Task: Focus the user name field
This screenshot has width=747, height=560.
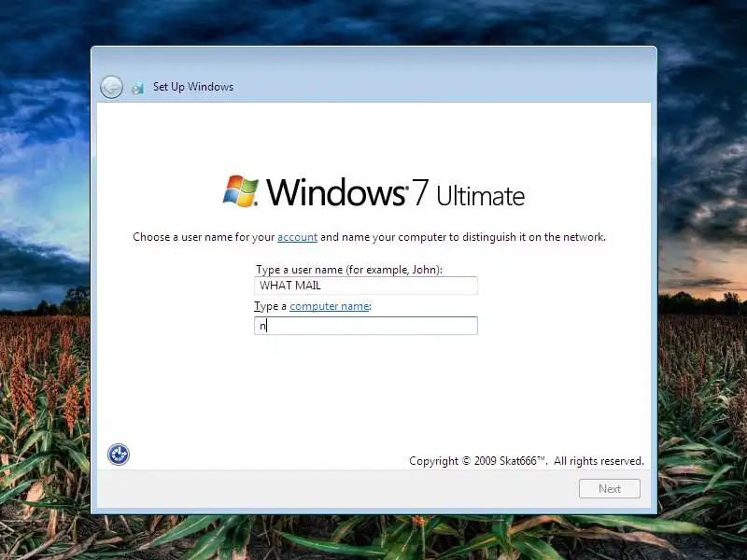Action: (x=366, y=286)
